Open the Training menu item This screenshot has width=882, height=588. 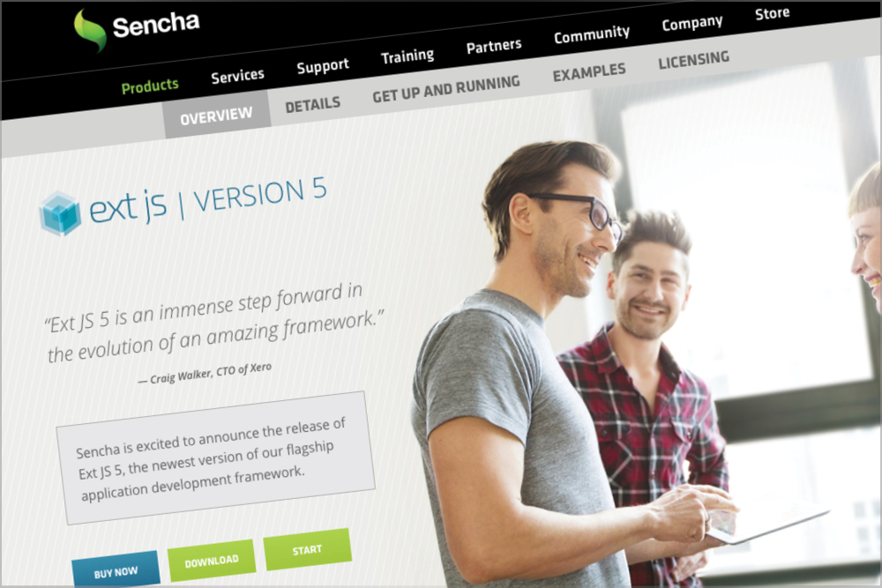[x=407, y=56]
